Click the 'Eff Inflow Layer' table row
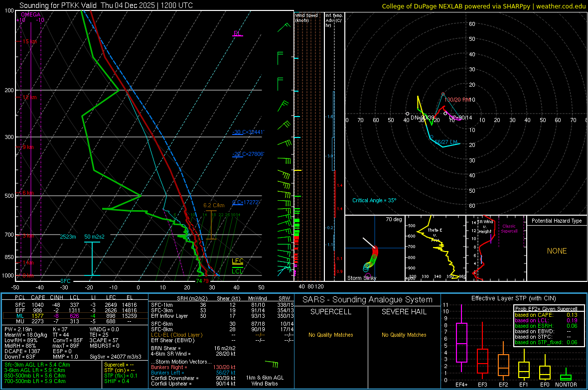Screen dimensions: 588x390 click(222, 316)
